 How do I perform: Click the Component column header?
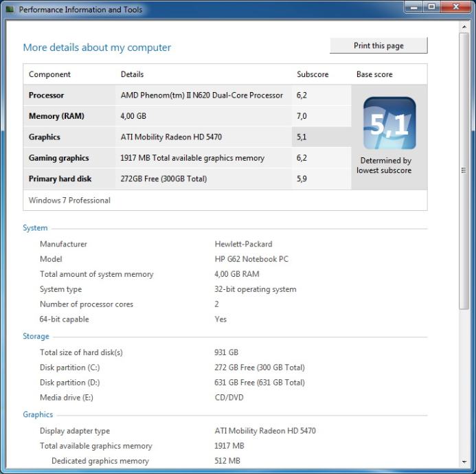pyautogui.click(x=49, y=74)
